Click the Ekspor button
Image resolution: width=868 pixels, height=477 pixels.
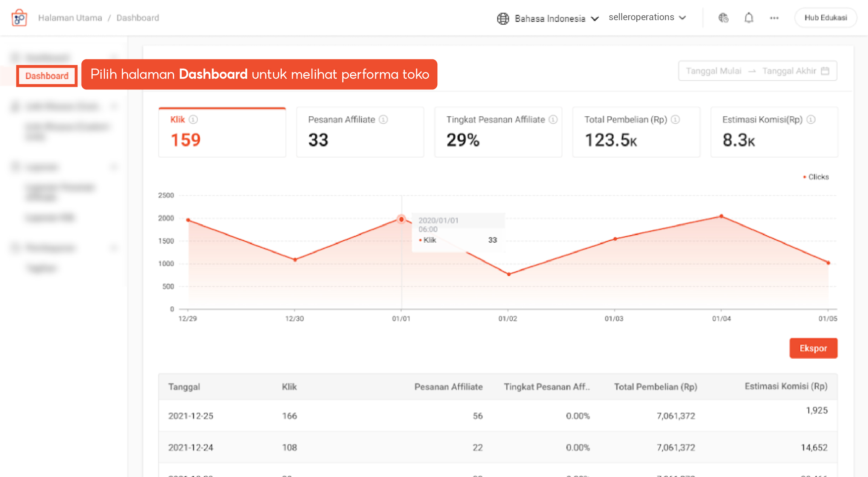point(813,348)
